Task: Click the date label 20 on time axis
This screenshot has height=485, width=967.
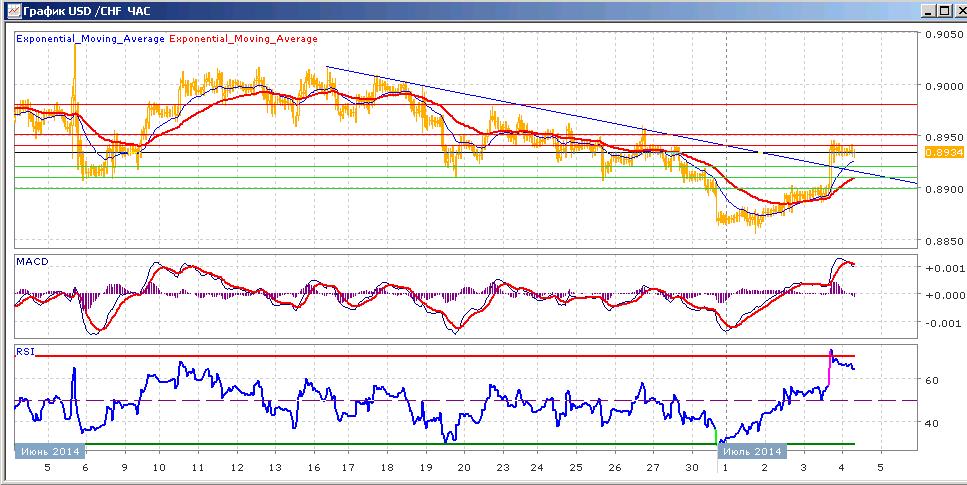Action: pos(464,468)
